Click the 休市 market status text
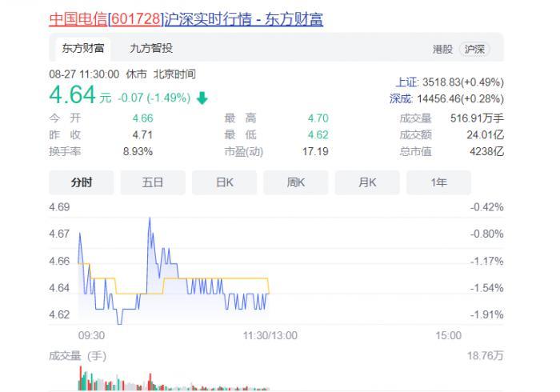This screenshot has height=392, width=560. coord(136,74)
